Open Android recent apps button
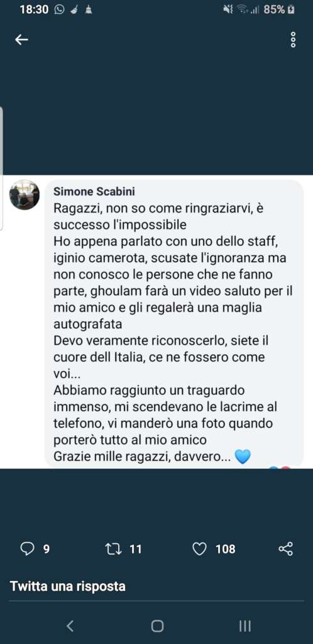 click(x=245, y=626)
